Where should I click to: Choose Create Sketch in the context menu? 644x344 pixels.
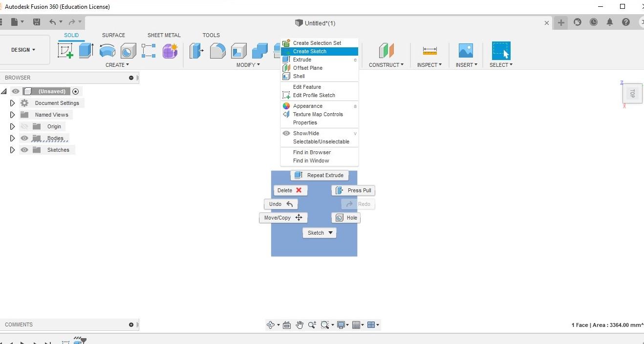320,51
